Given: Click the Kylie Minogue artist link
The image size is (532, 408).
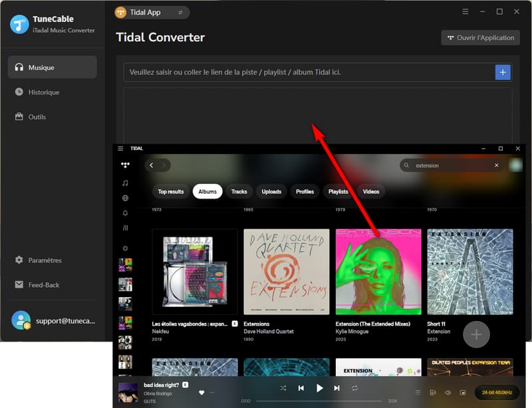Looking at the screenshot, I should (x=352, y=332).
